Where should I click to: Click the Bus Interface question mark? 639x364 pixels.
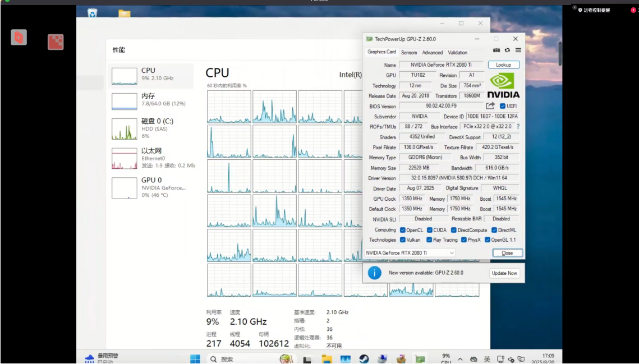tap(518, 127)
